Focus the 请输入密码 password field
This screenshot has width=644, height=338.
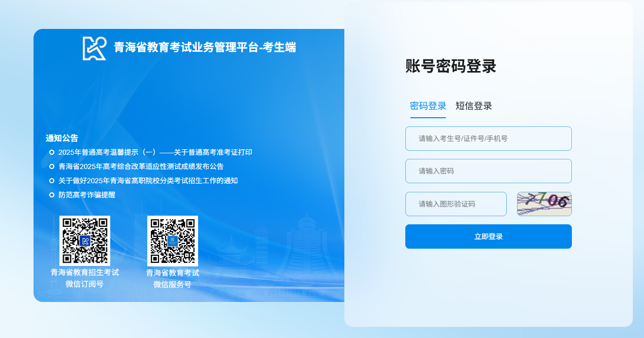pyautogui.click(x=488, y=171)
